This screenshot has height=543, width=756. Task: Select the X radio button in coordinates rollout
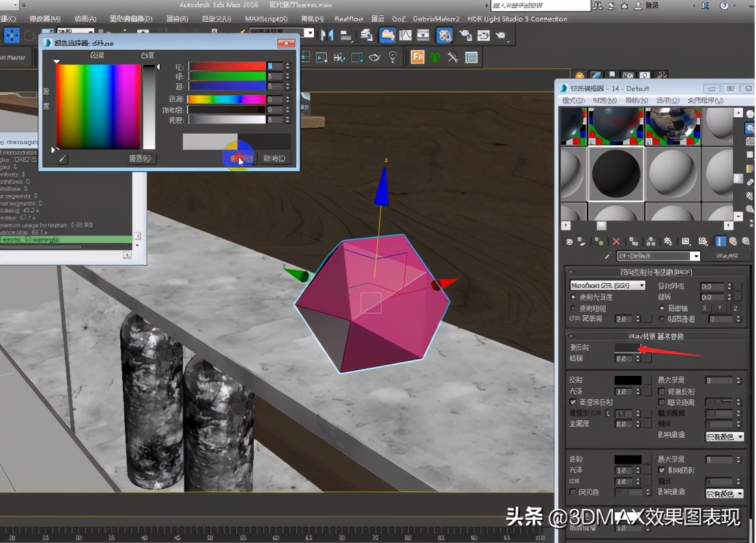tap(704, 308)
